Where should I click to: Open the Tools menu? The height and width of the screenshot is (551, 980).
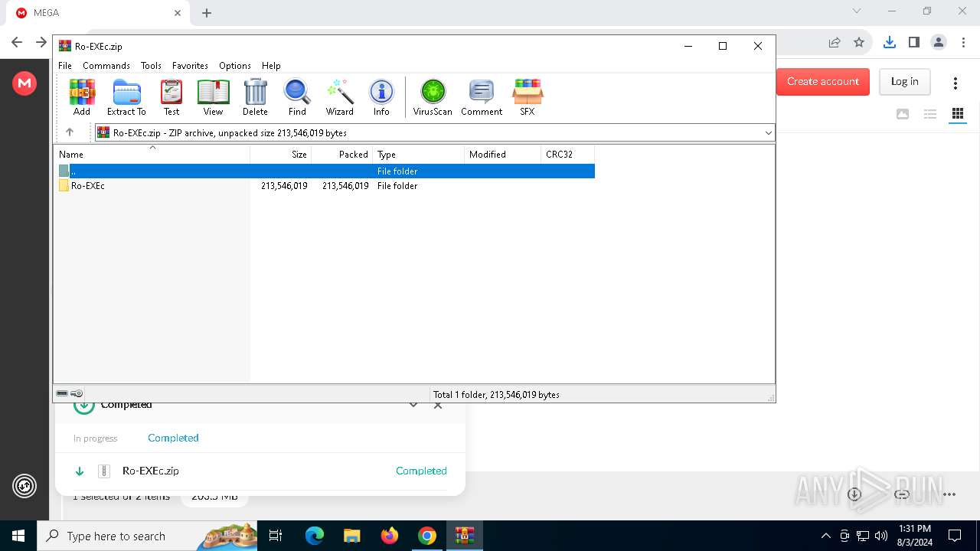click(151, 66)
